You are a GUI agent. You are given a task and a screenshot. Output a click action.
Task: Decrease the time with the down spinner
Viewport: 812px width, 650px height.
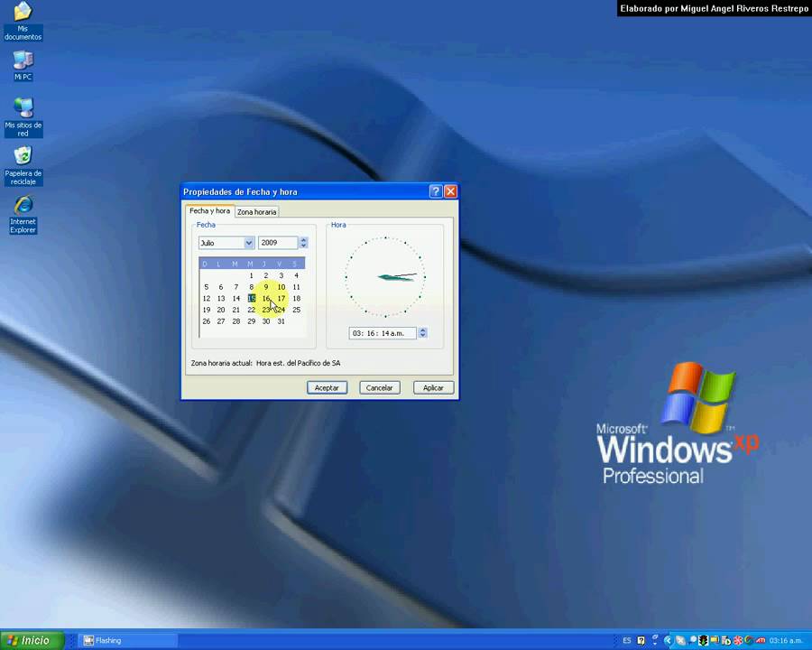(422, 336)
